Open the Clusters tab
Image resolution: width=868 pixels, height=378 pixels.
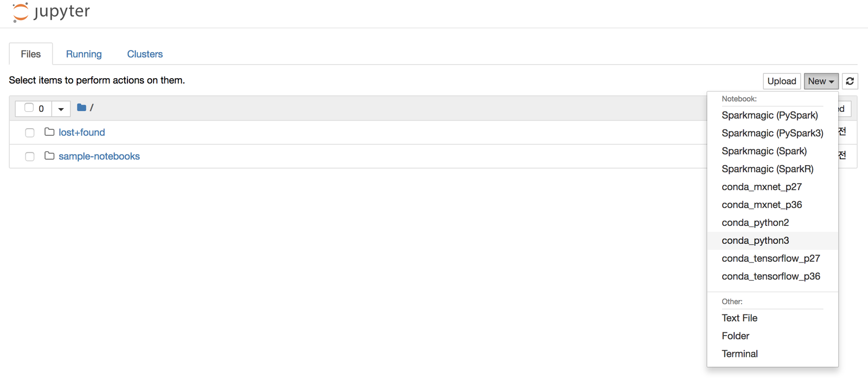coord(145,54)
